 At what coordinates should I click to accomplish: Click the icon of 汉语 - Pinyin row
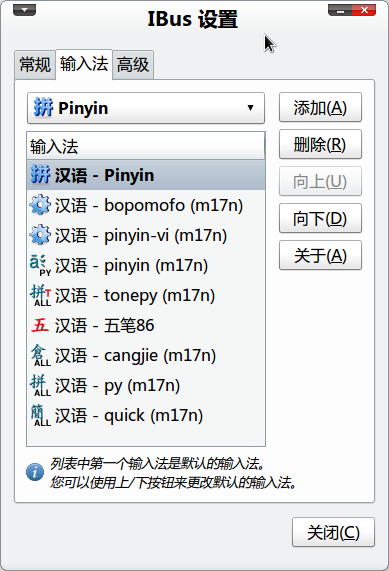40,175
